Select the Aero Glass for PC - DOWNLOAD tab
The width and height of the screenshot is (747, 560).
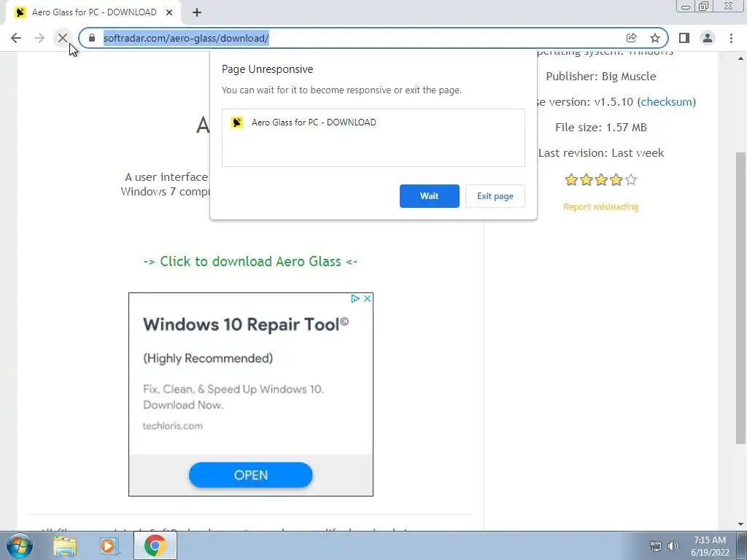(x=93, y=12)
